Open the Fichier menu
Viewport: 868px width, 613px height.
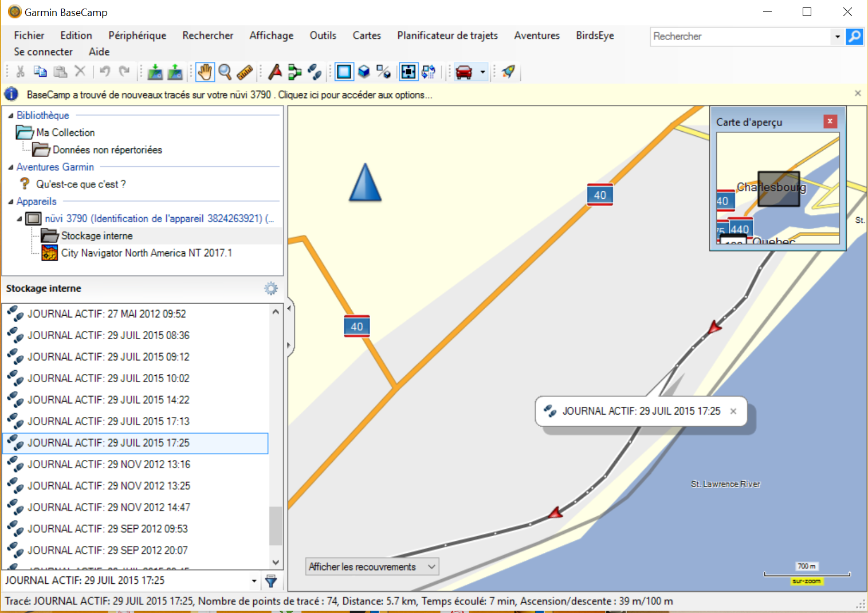pos(29,36)
